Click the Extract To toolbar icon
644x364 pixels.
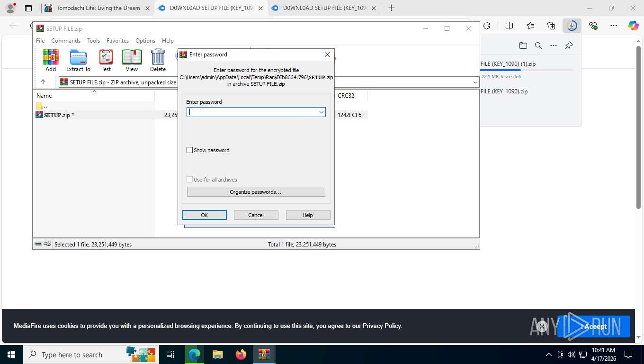coord(78,60)
